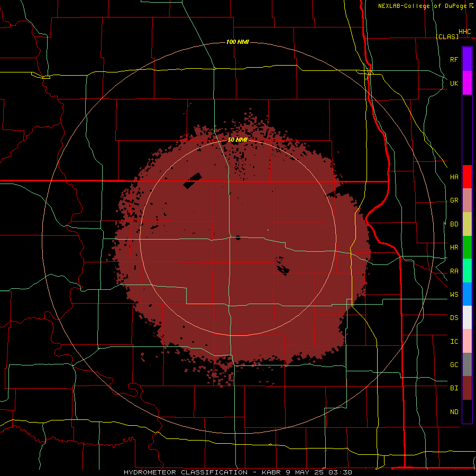The height and width of the screenshot is (476, 476).
Task: Click the RF purple legend swatch
Action: point(467,59)
